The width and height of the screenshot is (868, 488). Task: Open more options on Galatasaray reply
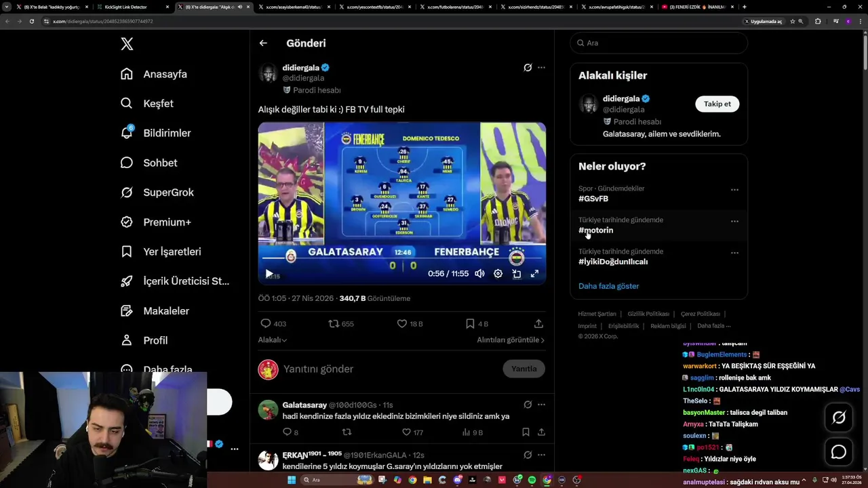(541, 405)
